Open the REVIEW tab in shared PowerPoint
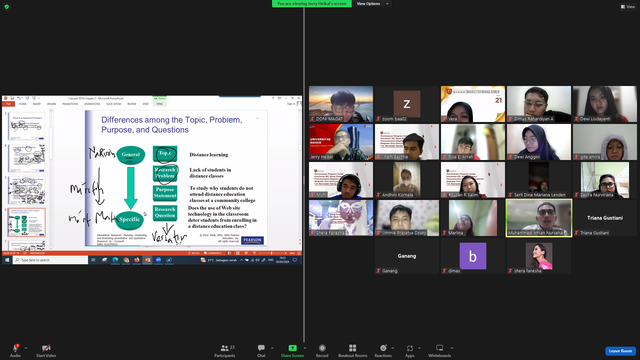640x360 pixels. click(x=131, y=104)
